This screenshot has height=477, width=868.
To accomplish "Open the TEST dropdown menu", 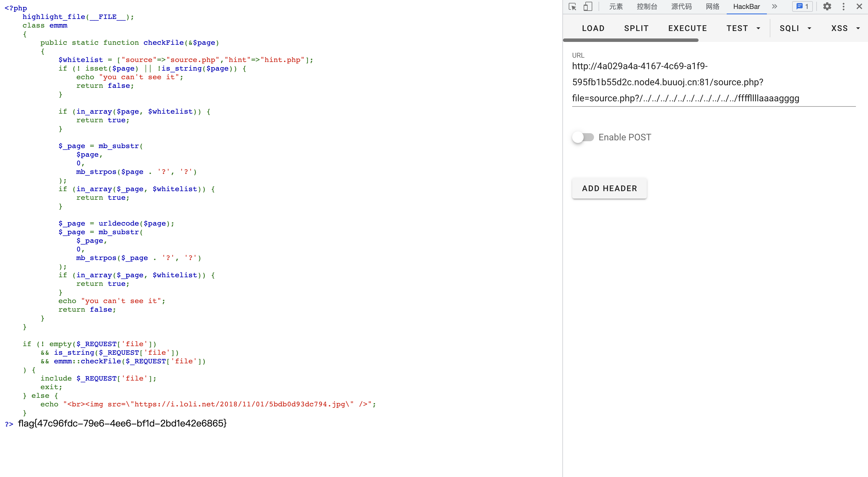I will [743, 28].
